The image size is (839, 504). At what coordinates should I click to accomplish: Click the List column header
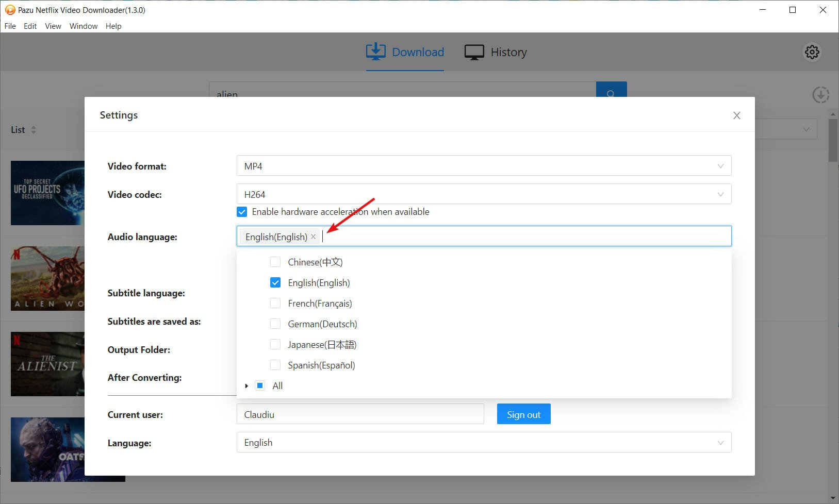pyautogui.click(x=18, y=130)
